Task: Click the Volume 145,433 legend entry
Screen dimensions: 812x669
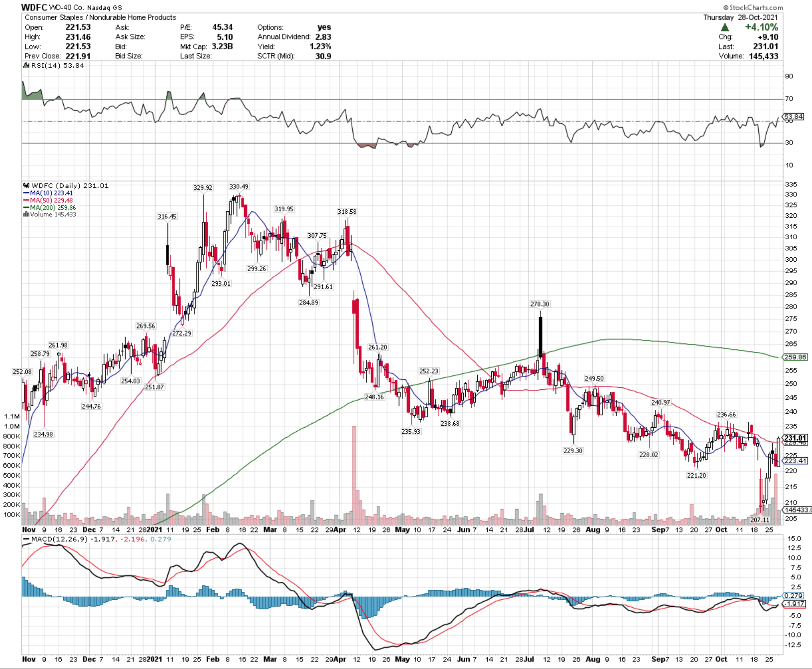Action: 50,214
